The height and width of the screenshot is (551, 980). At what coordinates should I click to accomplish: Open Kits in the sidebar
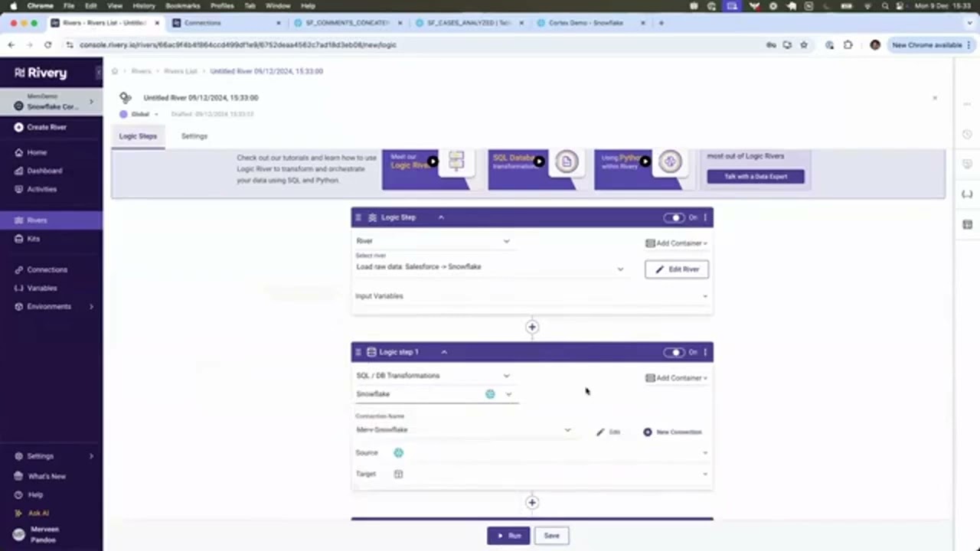(33, 239)
